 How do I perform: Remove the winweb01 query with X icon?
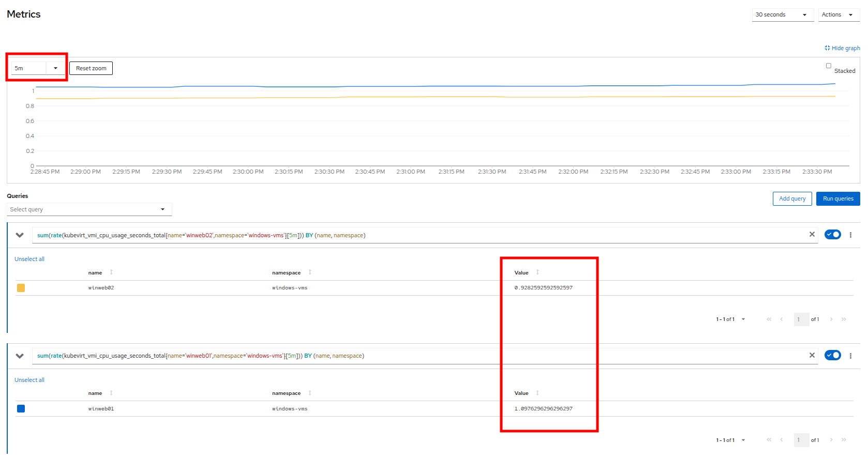tap(812, 355)
